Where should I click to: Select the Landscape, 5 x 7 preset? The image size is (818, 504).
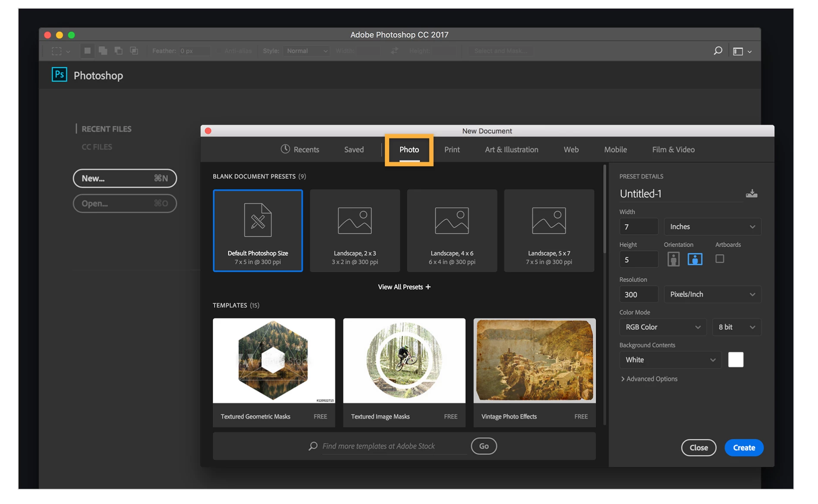[x=549, y=230]
